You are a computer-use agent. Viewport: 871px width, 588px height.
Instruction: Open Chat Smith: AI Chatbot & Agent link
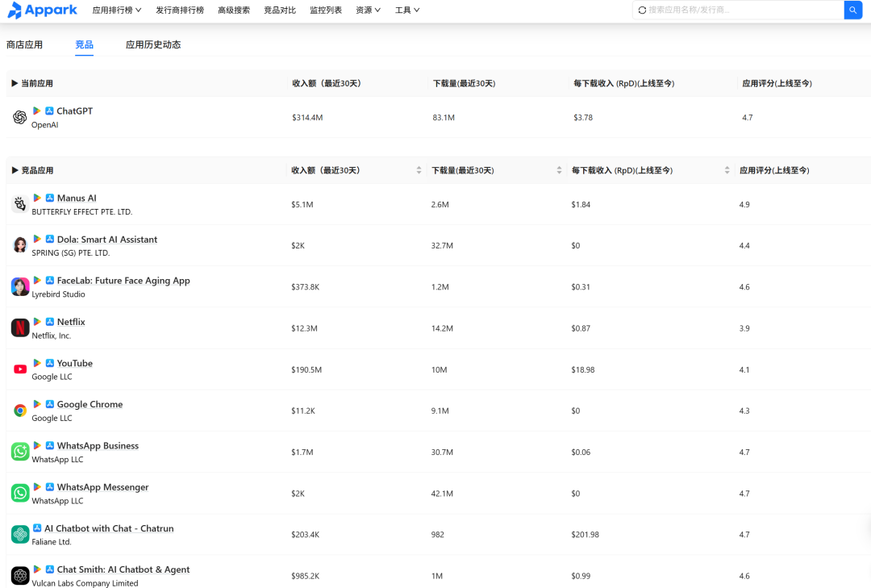click(x=123, y=569)
